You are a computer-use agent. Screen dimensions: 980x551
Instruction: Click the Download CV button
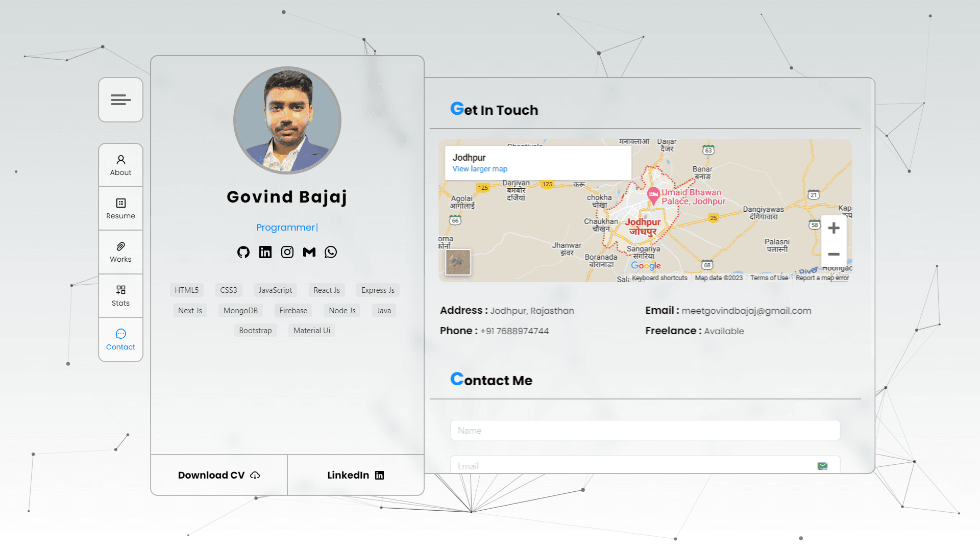219,475
